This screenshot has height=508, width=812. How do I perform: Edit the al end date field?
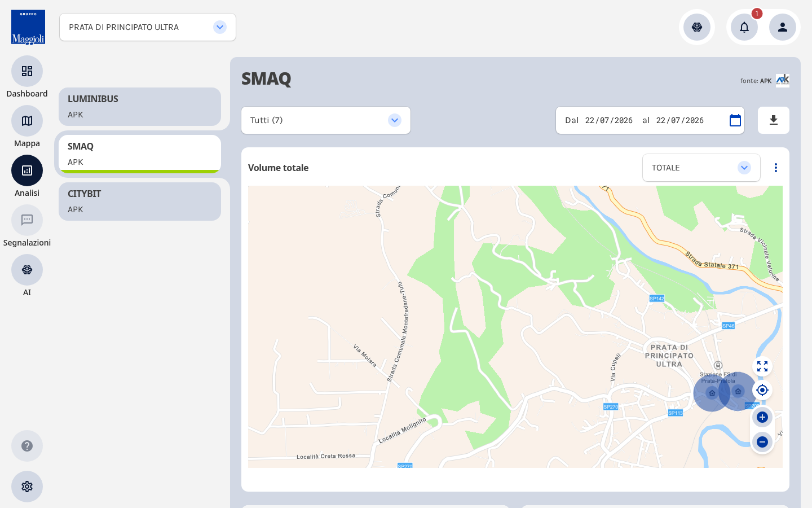tap(680, 120)
